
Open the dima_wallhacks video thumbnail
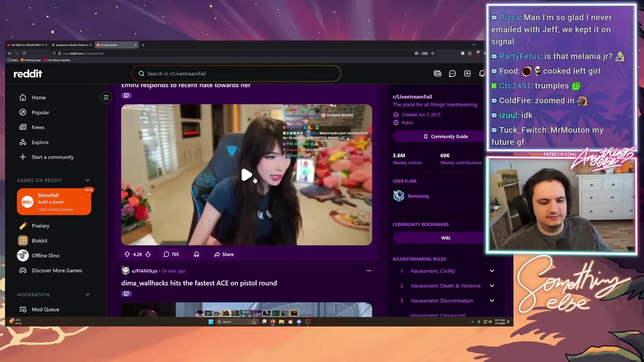click(x=247, y=310)
